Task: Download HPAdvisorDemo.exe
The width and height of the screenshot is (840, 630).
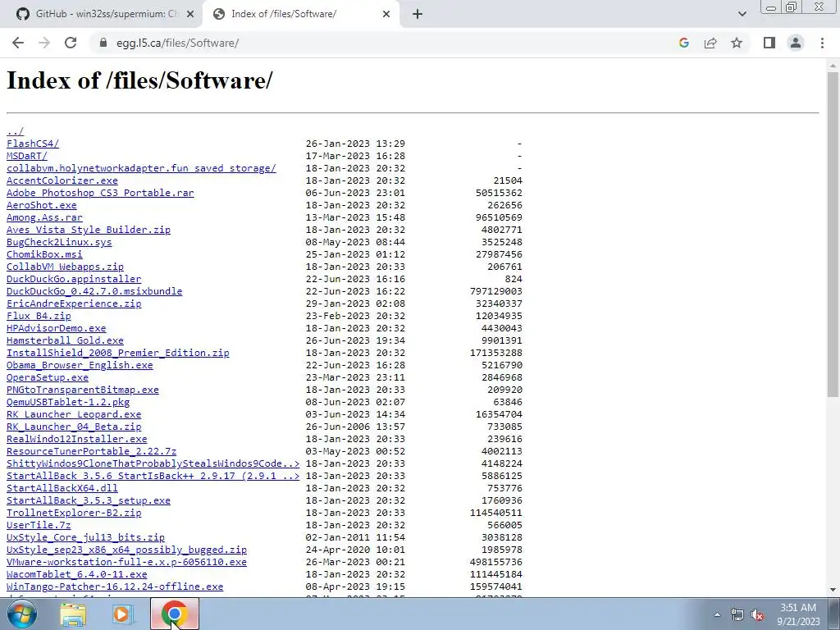Action: pos(57,328)
